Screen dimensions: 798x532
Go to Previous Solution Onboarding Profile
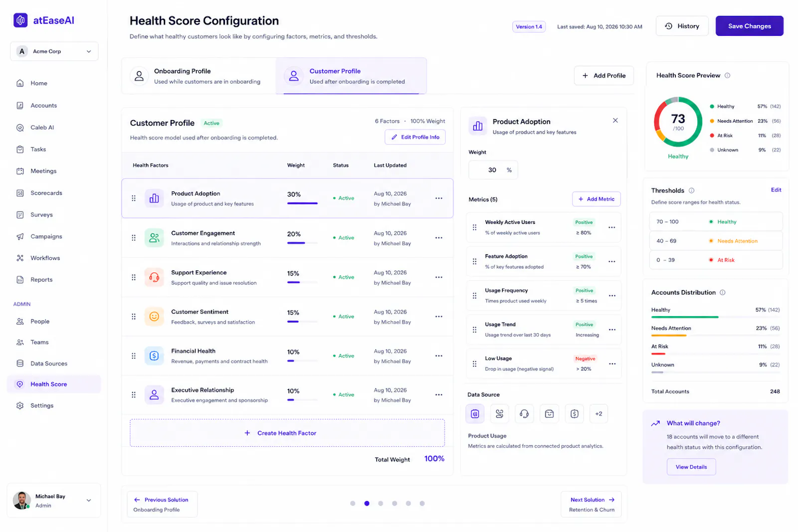pos(162,505)
